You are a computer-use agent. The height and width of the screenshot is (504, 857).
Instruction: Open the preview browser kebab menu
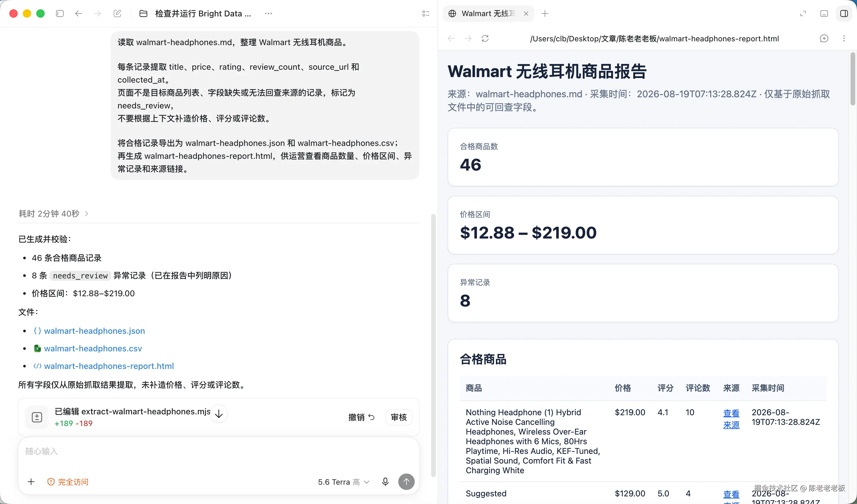[x=844, y=38]
